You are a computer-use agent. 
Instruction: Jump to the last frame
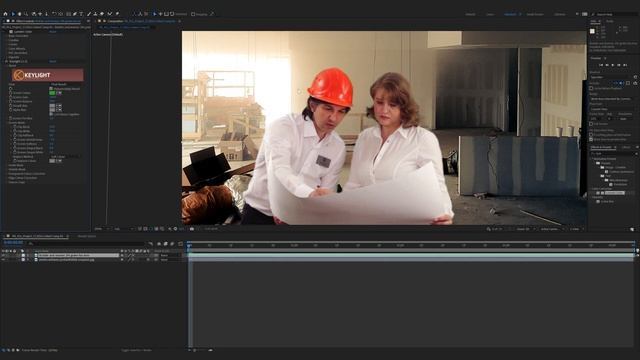pos(625,65)
